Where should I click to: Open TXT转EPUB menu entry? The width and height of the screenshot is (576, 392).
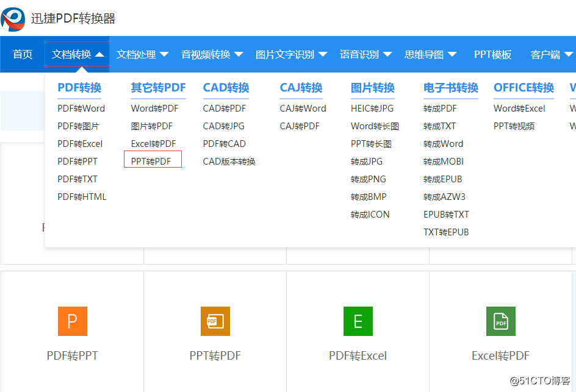point(446,232)
